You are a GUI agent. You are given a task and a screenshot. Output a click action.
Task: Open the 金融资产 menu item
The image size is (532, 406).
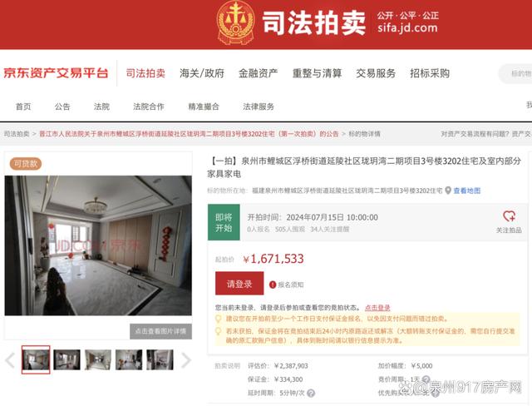point(259,73)
